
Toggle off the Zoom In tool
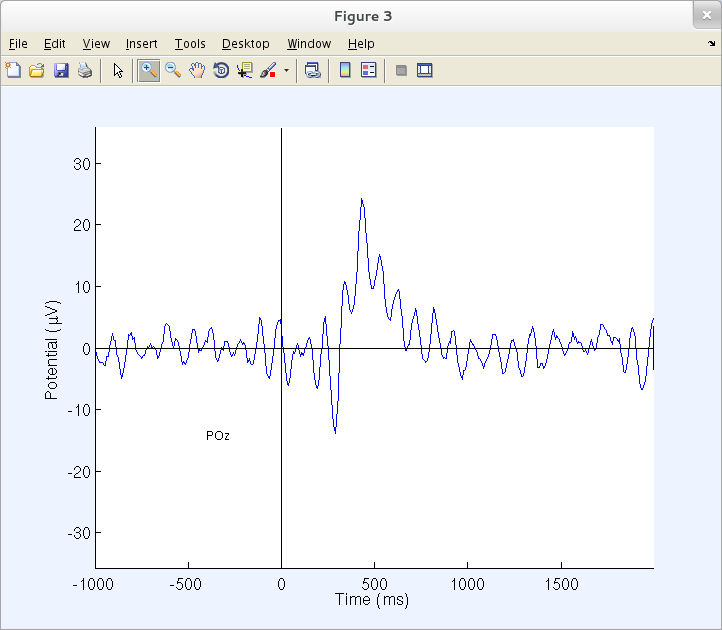coord(148,71)
